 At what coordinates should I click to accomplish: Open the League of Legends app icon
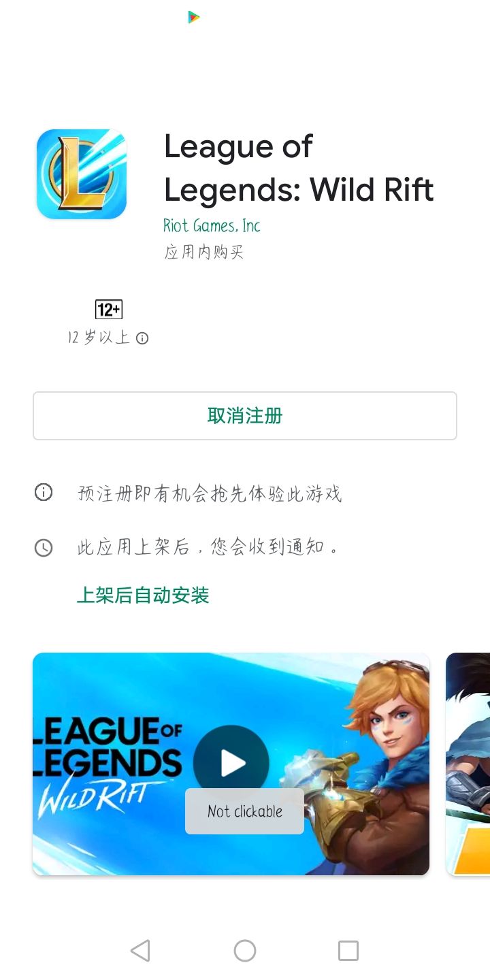point(82,174)
